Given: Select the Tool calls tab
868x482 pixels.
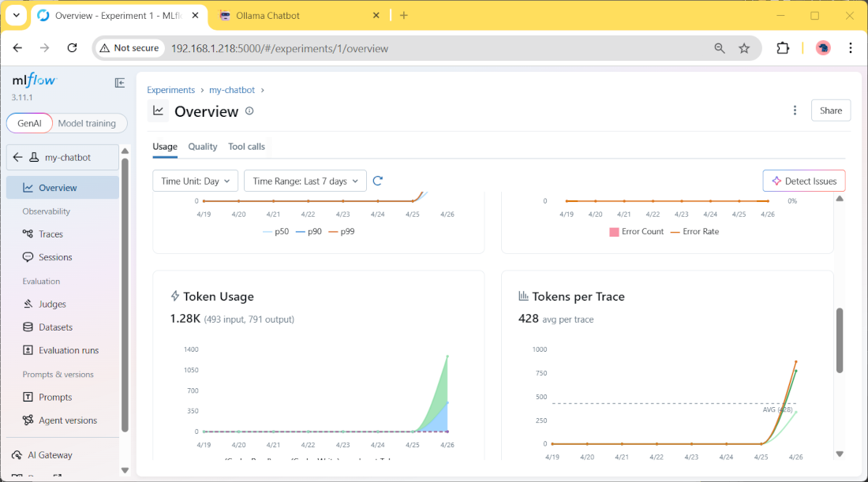Looking at the screenshot, I should coord(246,147).
